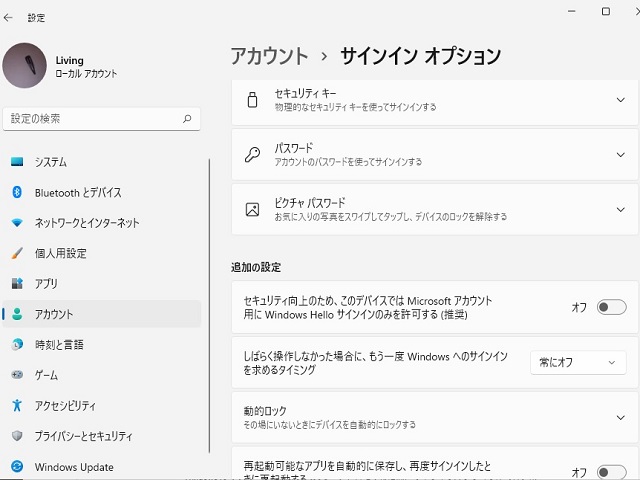
Task: Minimize the Settings window
Action: pyautogui.click(x=572, y=11)
